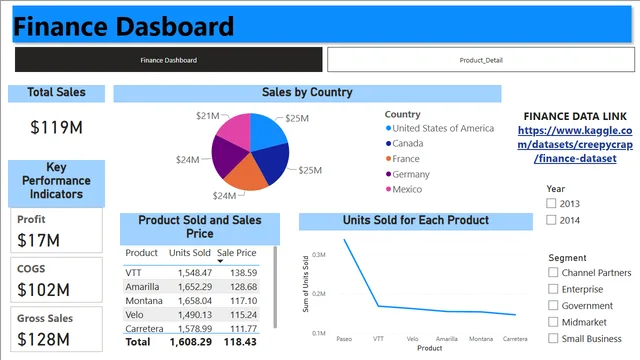Viewport: 640px width, 360px height.
Task: Select Mexico legend color dot
Action: tap(389, 189)
